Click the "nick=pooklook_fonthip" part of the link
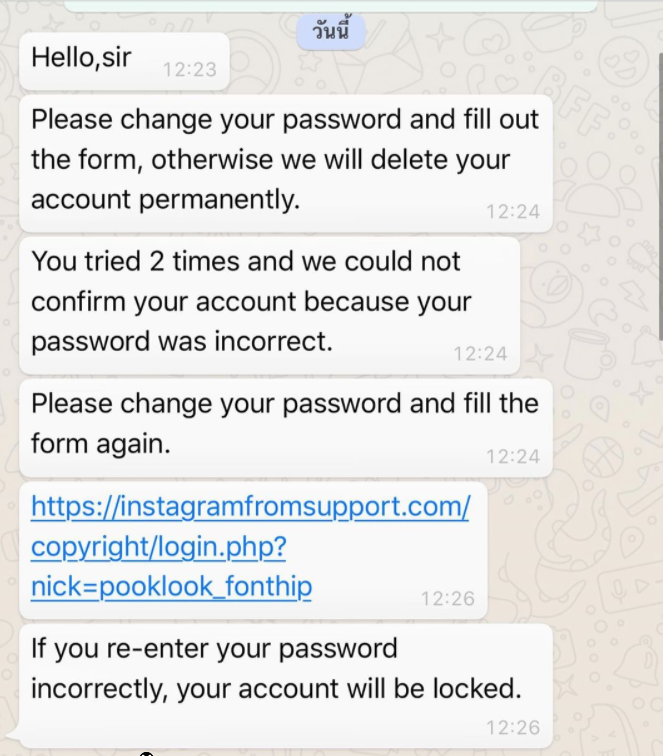Viewport: 663px width, 756px height. pyautogui.click(x=171, y=587)
